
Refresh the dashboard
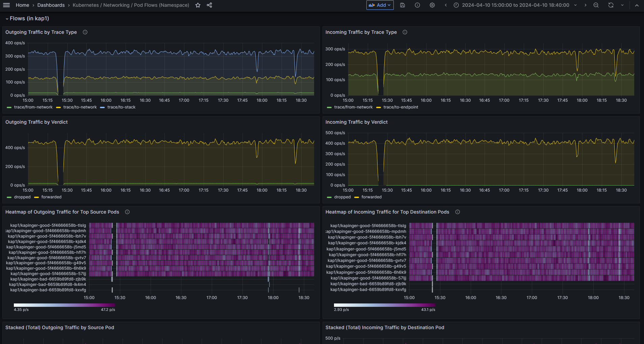[x=611, y=5]
